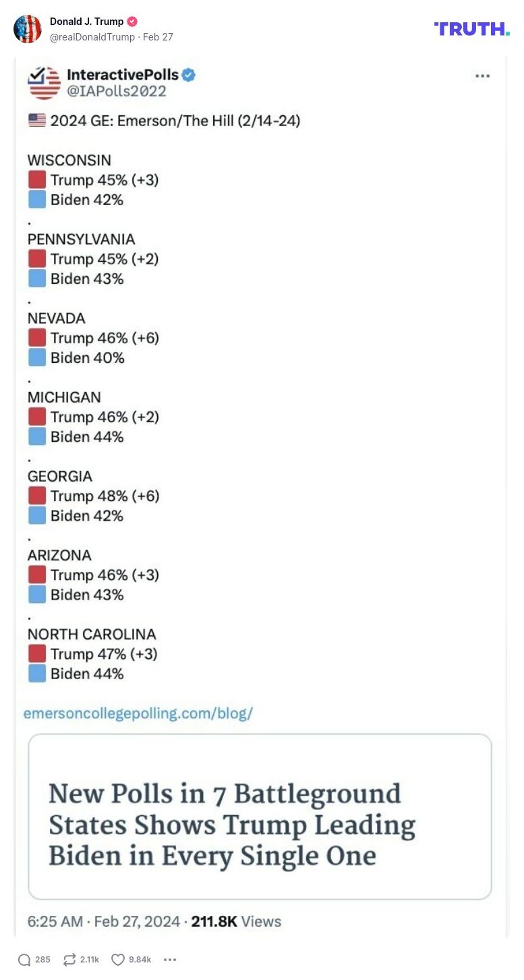The width and height of the screenshot is (524, 980).
Task: Open the emersoncollegepolling.com/blog link
Action: click(138, 714)
